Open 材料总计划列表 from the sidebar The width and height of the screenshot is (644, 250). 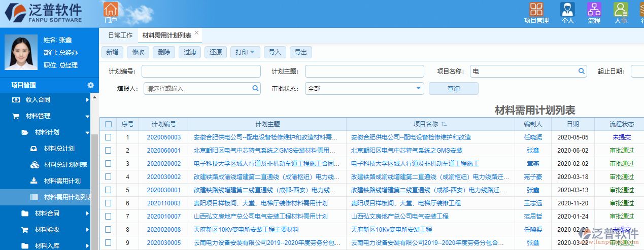point(65,165)
